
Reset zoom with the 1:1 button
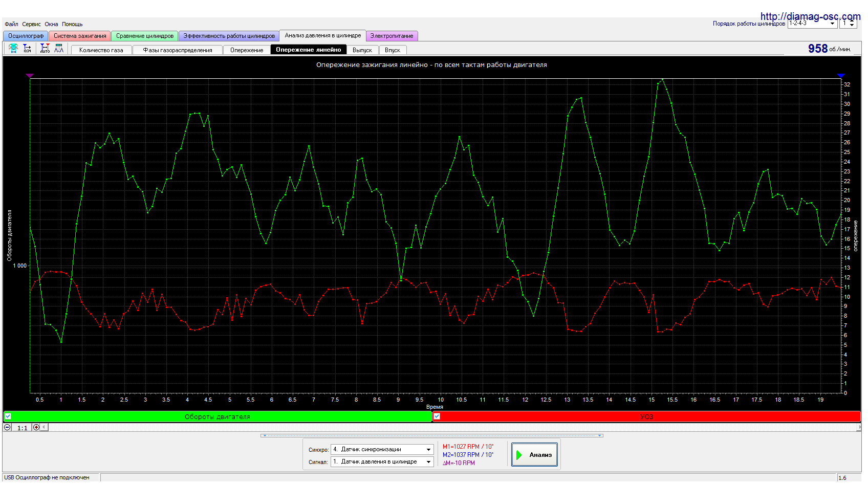point(22,428)
